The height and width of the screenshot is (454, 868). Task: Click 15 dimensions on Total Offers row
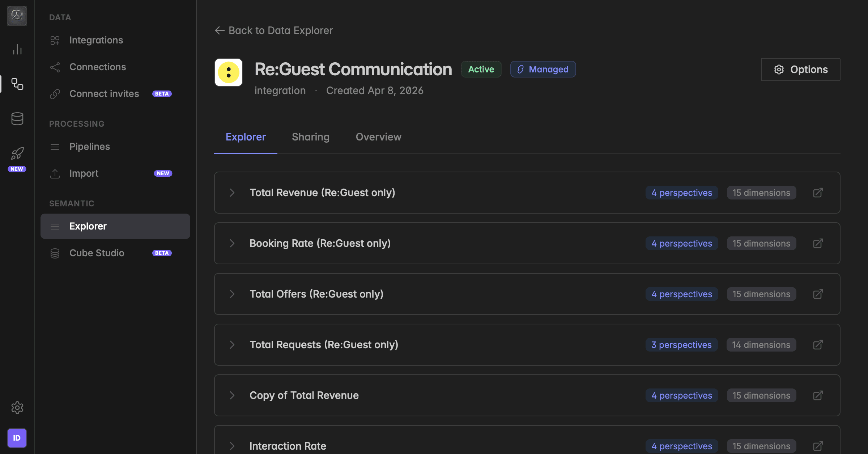tap(761, 294)
